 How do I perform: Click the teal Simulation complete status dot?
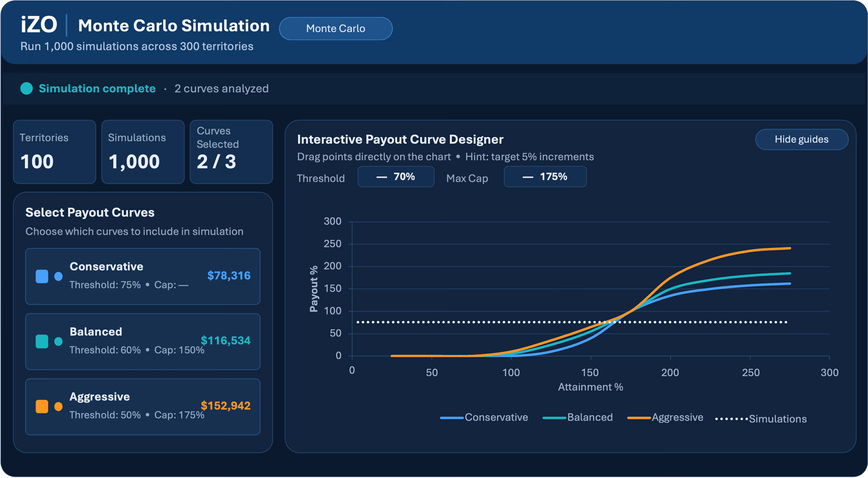coord(26,89)
